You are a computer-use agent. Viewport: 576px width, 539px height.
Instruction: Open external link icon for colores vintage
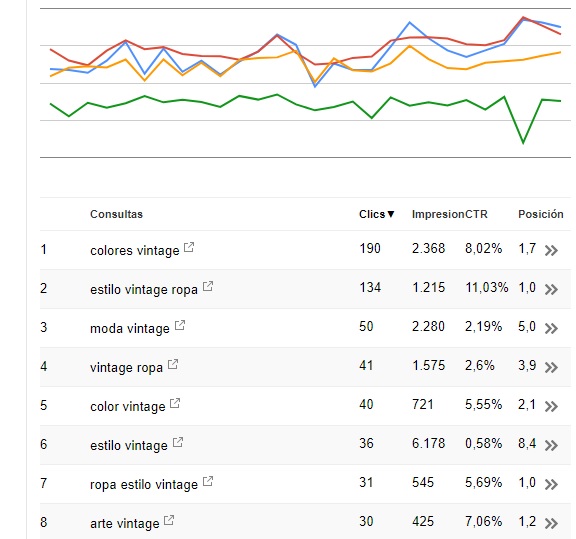tap(189, 247)
